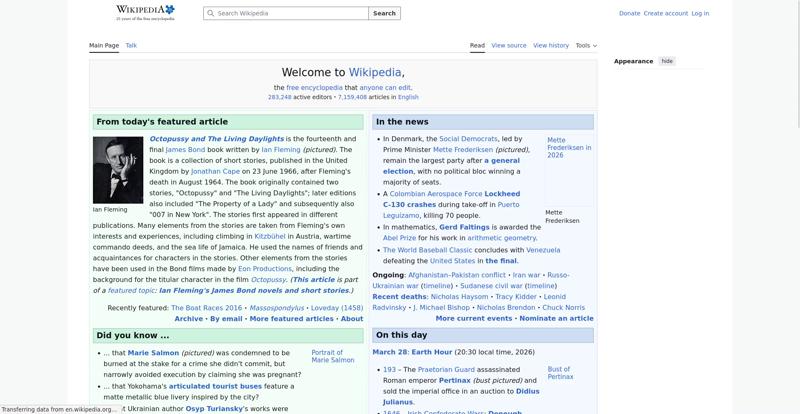This screenshot has width=800, height=414.
Task: Type in the Search Wikipedia field
Action: [x=290, y=14]
